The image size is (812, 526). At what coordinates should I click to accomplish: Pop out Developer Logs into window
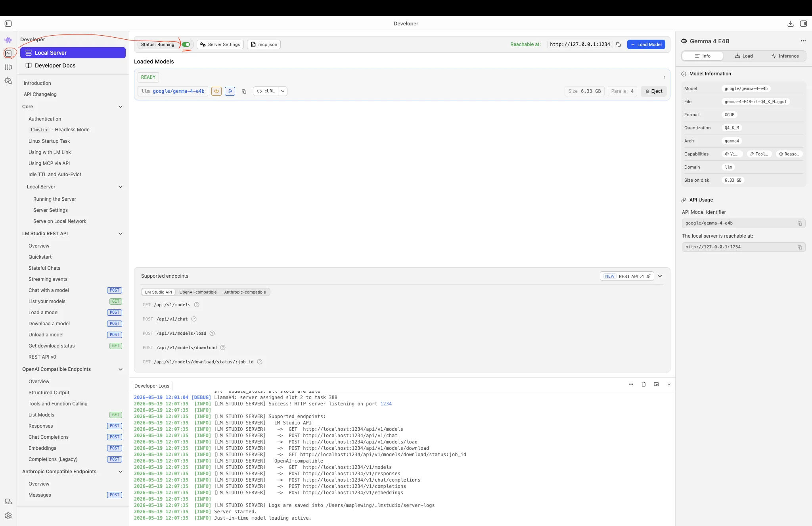(x=656, y=384)
